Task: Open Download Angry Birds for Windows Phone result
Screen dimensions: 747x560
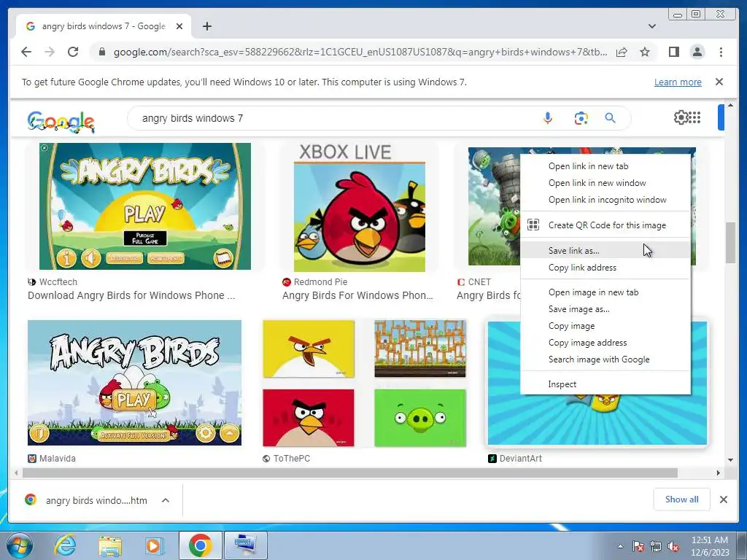Action: click(131, 295)
